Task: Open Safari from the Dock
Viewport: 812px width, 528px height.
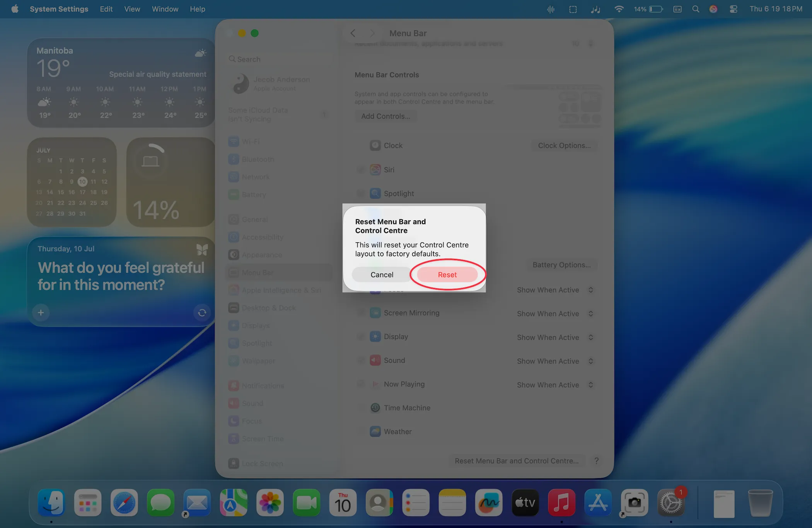Action: click(x=124, y=502)
